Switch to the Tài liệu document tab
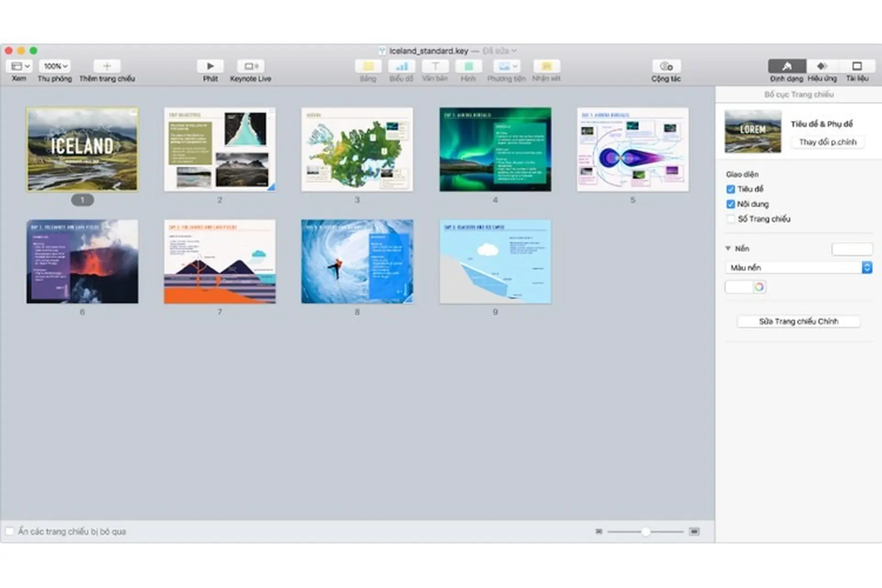This screenshot has height=588, width=882. 857,66
